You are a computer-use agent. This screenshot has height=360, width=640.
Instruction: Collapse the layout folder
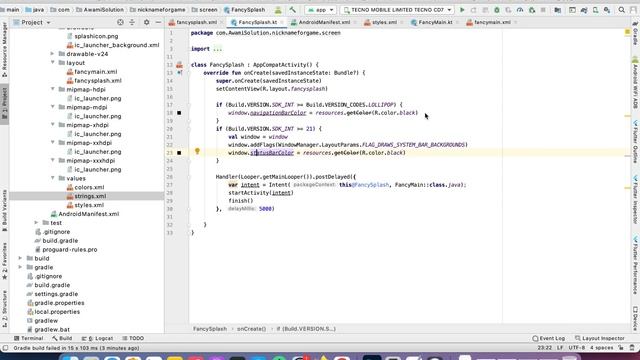(52, 63)
